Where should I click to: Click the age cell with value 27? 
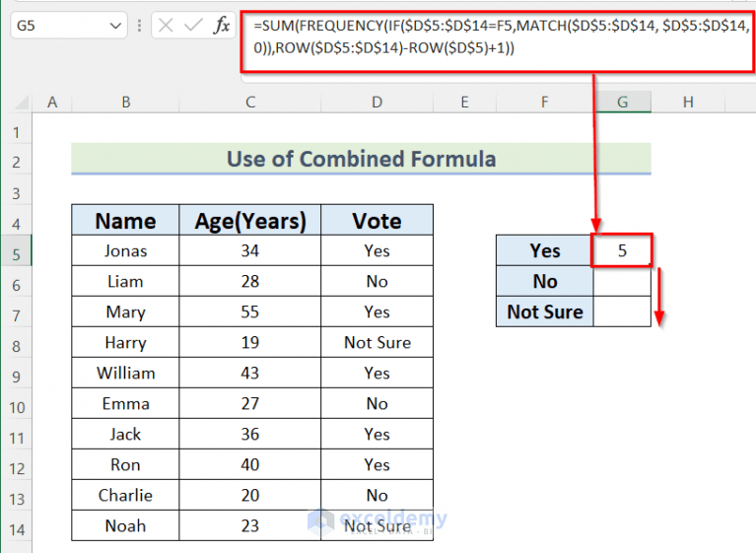pyautogui.click(x=249, y=403)
